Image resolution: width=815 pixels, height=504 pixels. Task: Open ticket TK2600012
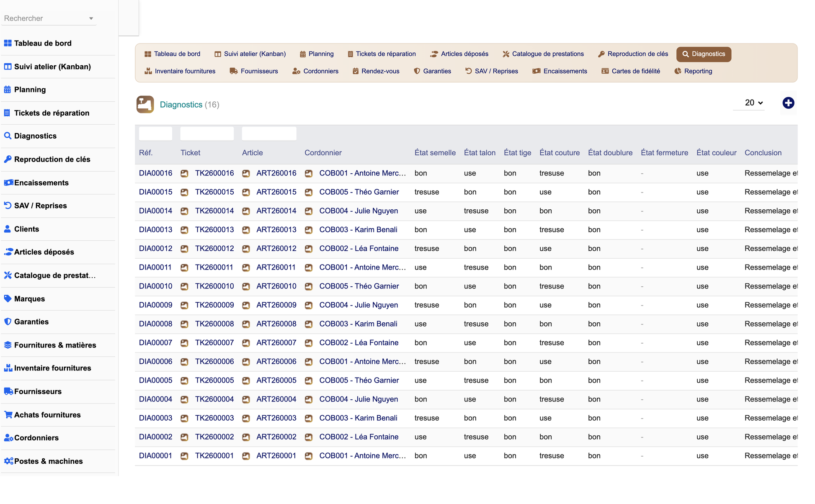(x=214, y=249)
